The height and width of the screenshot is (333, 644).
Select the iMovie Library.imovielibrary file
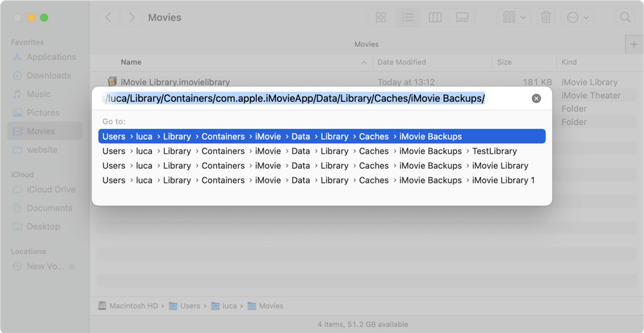coord(175,82)
